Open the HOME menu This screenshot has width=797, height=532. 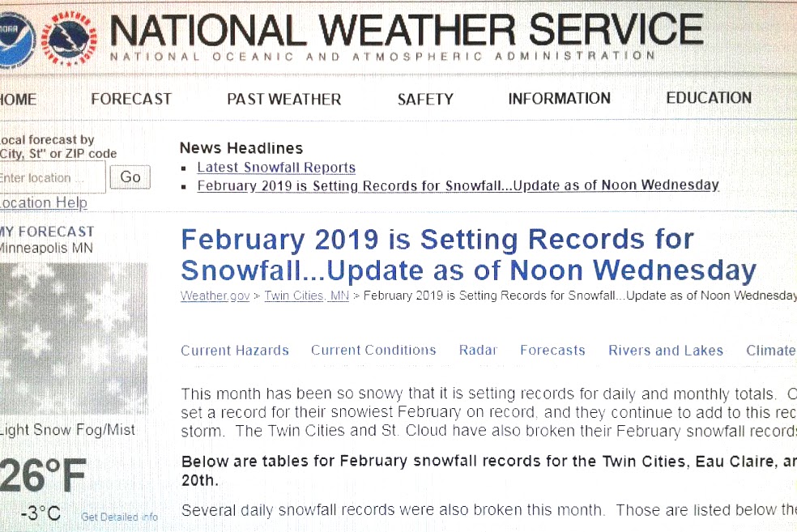18,100
